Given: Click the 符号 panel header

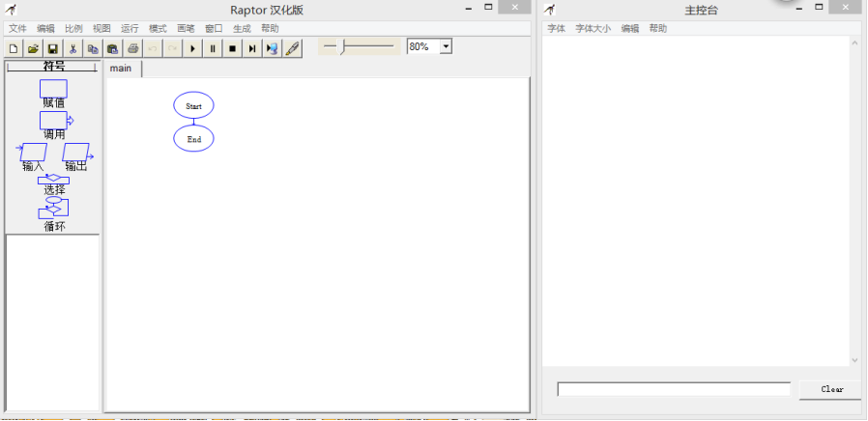Looking at the screenshot, I should [x=54, y=67].
